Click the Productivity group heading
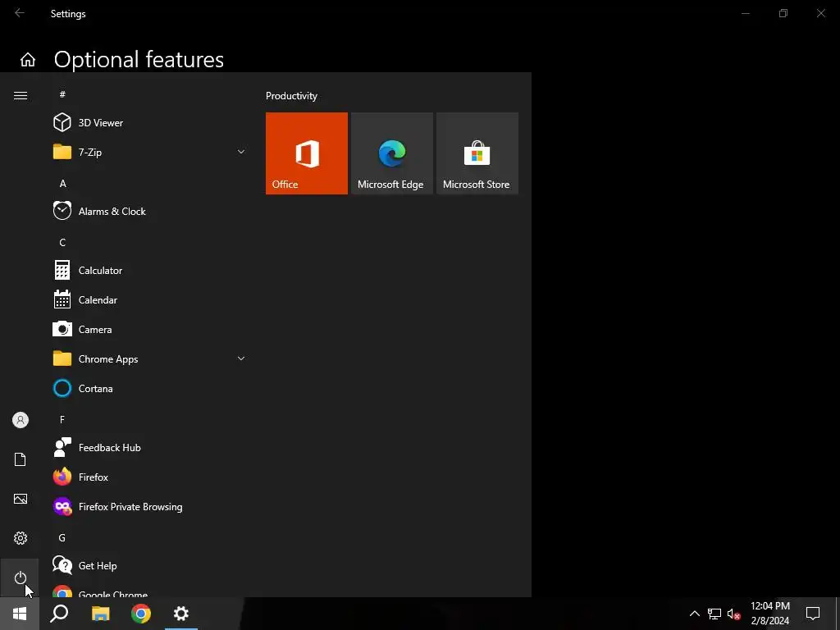This screenshot has height=630, width=840. [291, 96]
